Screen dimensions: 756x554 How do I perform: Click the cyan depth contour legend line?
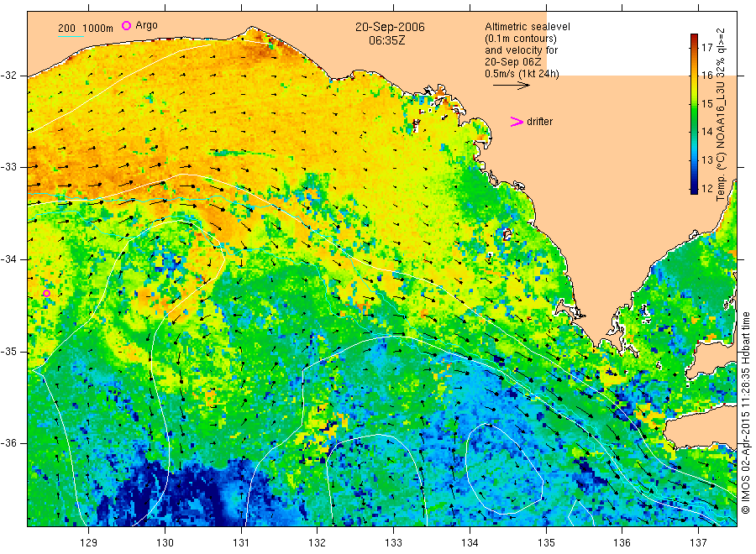71,35
